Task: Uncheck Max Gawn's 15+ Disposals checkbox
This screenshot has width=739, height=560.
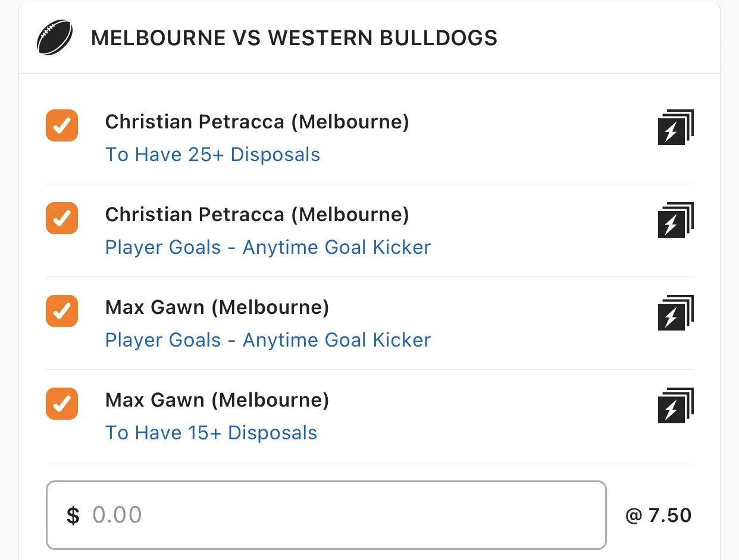Action: tap(62, 404)
